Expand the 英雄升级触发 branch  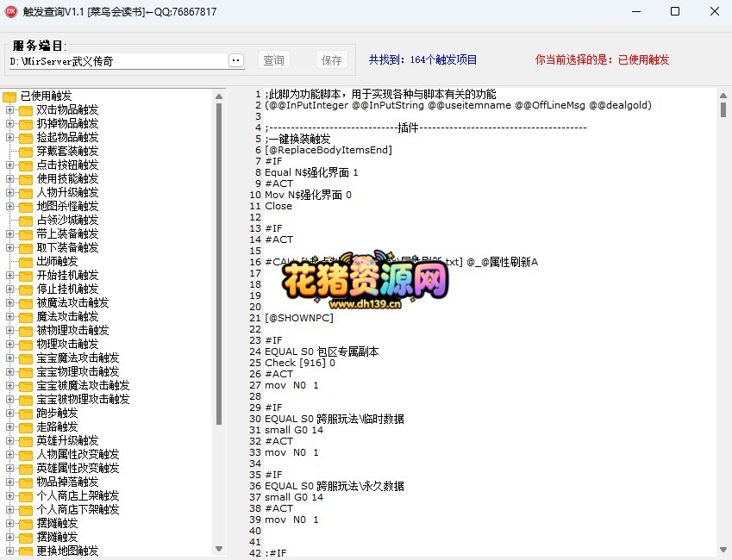click(9, 440)
